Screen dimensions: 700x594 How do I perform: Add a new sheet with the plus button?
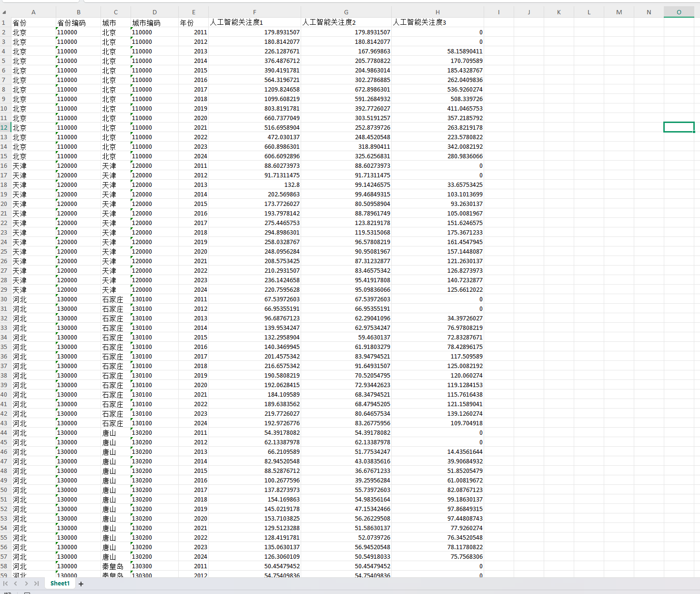point(81,584)
